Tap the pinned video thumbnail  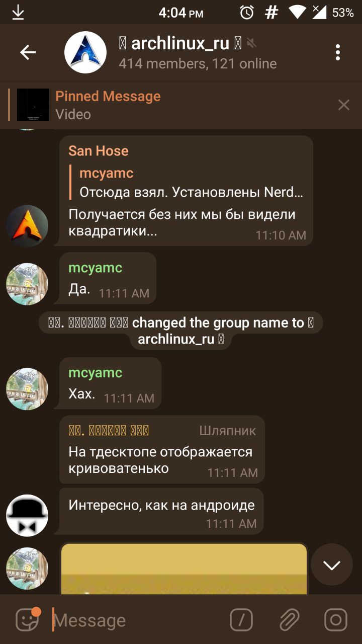click(33, 105)
